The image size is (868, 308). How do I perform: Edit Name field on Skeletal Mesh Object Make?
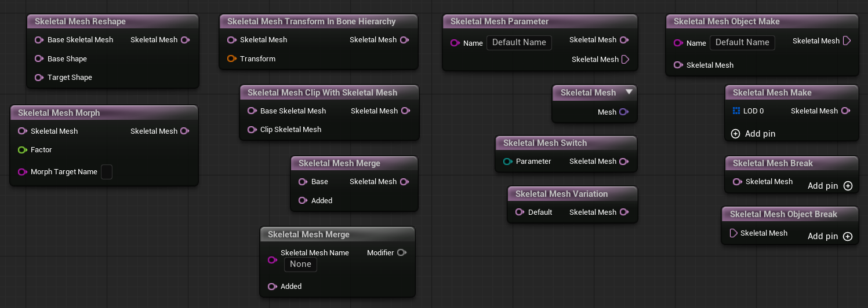coord(742,42)
